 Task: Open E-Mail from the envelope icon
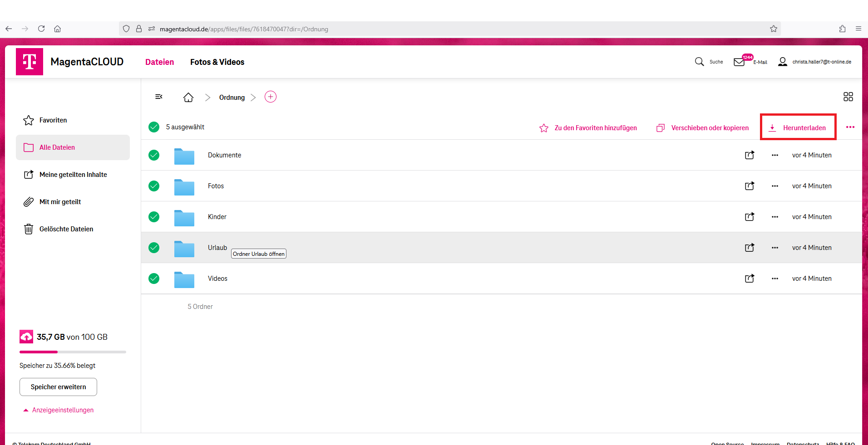point(740,61)
